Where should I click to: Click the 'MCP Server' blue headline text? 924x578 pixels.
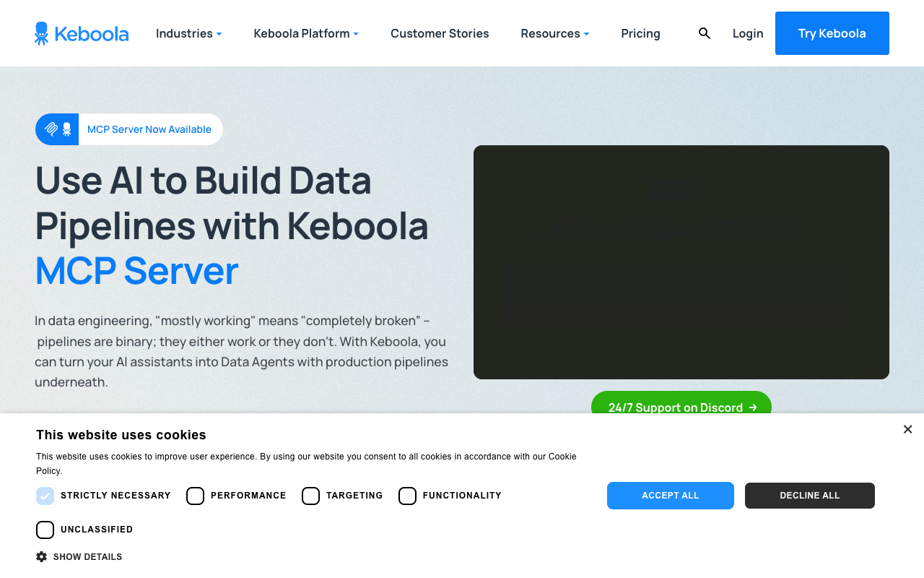(x=136, y=271)
